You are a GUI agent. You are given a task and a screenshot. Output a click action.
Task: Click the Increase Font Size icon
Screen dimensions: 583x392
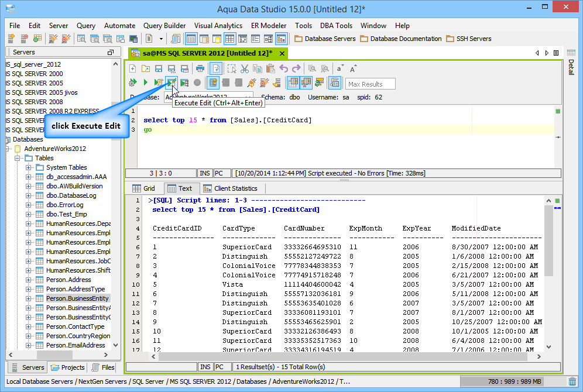tap(352, 68)
